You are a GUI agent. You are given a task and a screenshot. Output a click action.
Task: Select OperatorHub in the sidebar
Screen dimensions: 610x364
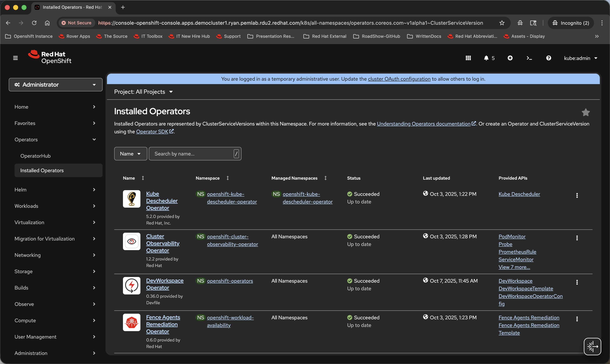(36, 156)
